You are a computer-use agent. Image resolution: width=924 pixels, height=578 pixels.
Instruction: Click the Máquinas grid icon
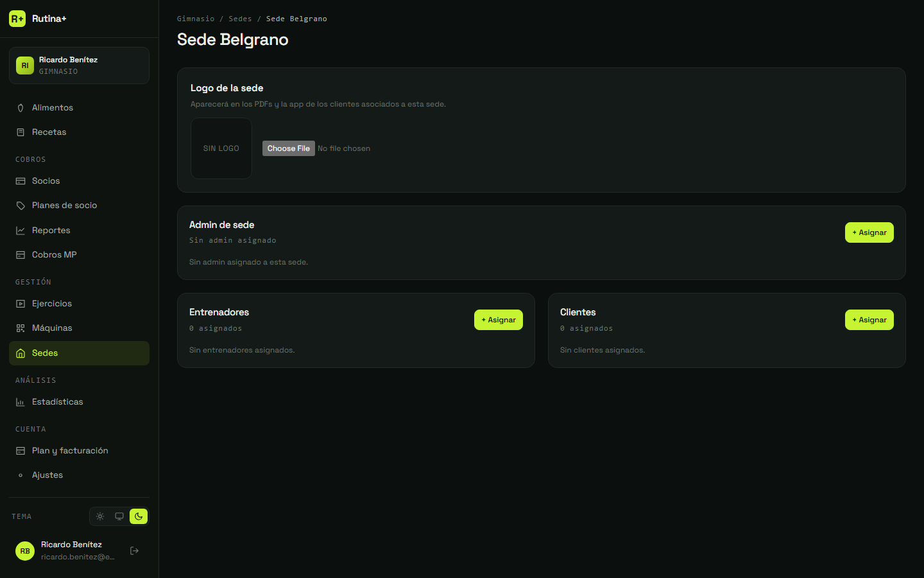(x=21, y=328)
